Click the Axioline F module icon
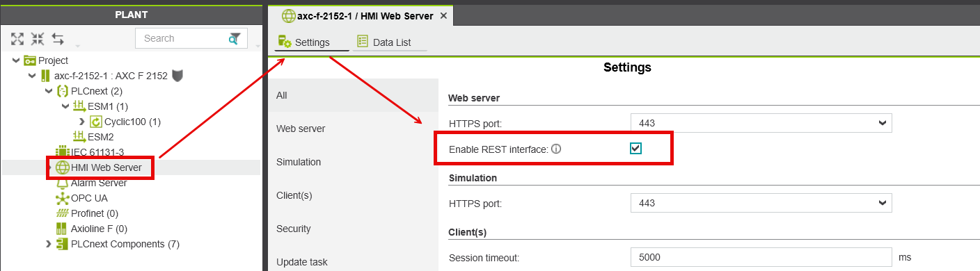 click(62, 229)
